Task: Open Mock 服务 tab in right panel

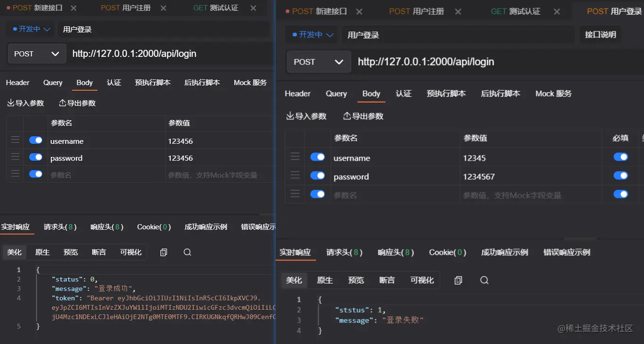Action: (x=553, y=94)
